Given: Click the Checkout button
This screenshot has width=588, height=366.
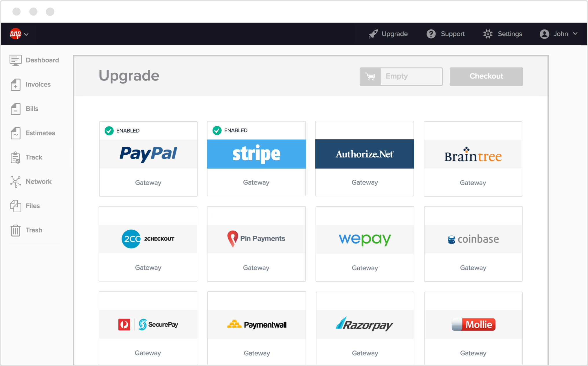Looking at the screenshot, I should [486, 76].
